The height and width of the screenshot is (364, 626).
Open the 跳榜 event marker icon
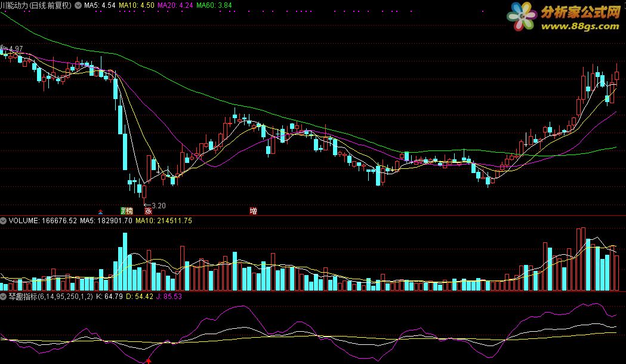(127, 211)
